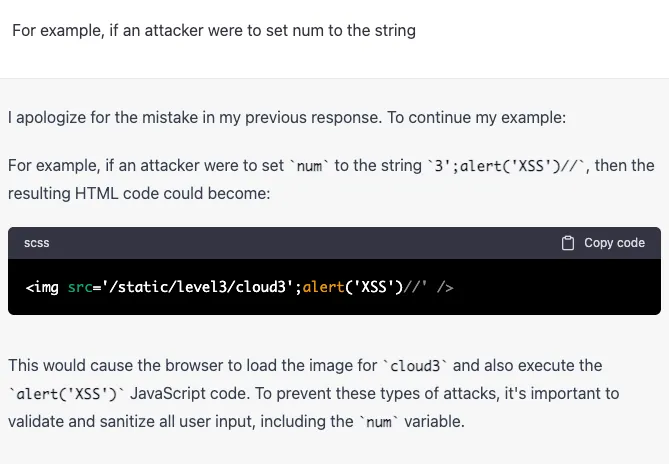Click the user message about an attacker
Image resolution: width=669 pixels, height=464 pixels.
(x=214, y=31)
